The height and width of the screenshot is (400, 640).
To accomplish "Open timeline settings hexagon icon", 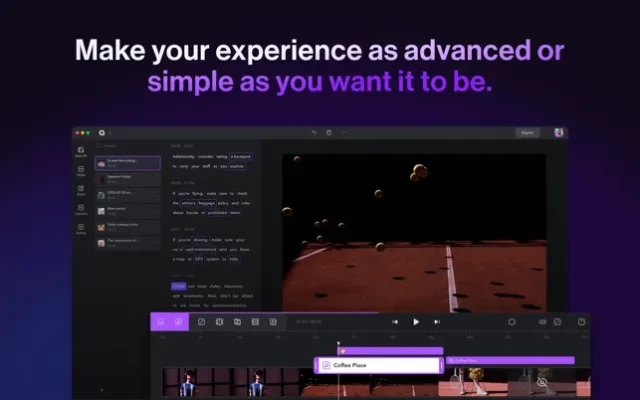I will (x=512, y=322).
